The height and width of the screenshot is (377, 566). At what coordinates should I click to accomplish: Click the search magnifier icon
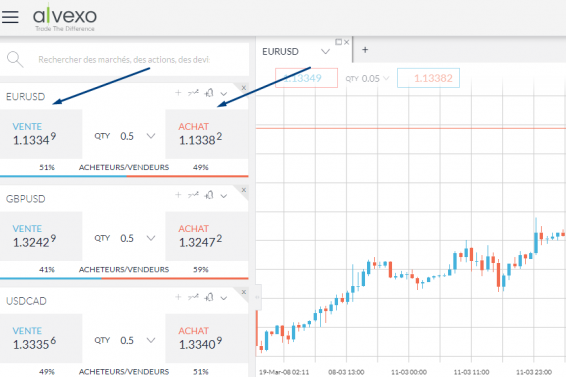pos(15,59)
